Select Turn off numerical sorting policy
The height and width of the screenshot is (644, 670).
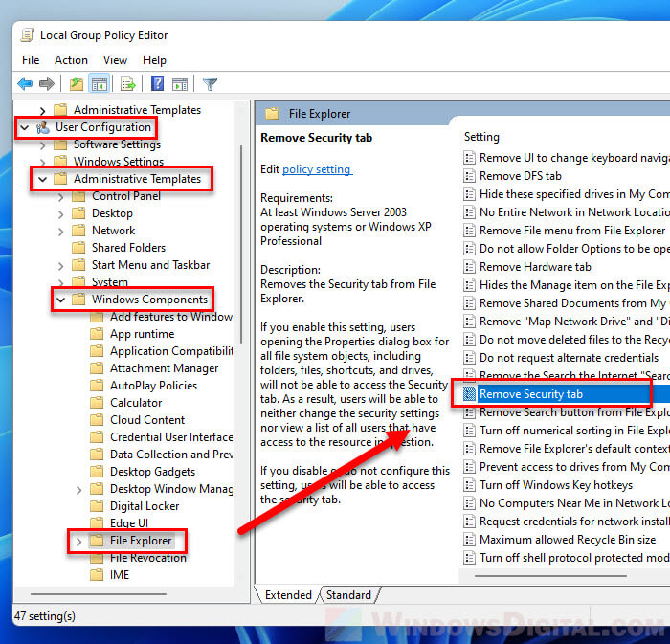[567, 431]
